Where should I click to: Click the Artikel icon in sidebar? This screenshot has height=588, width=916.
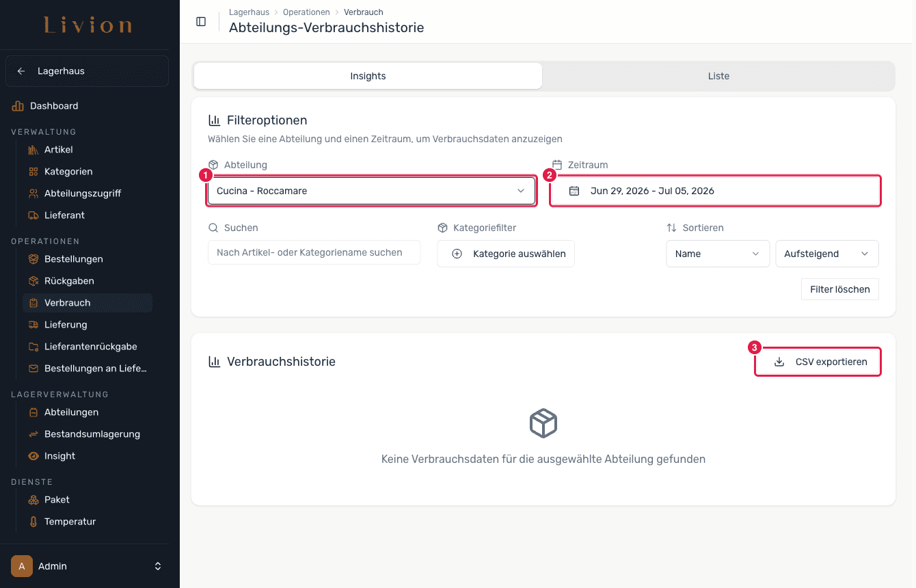[33, 150]
